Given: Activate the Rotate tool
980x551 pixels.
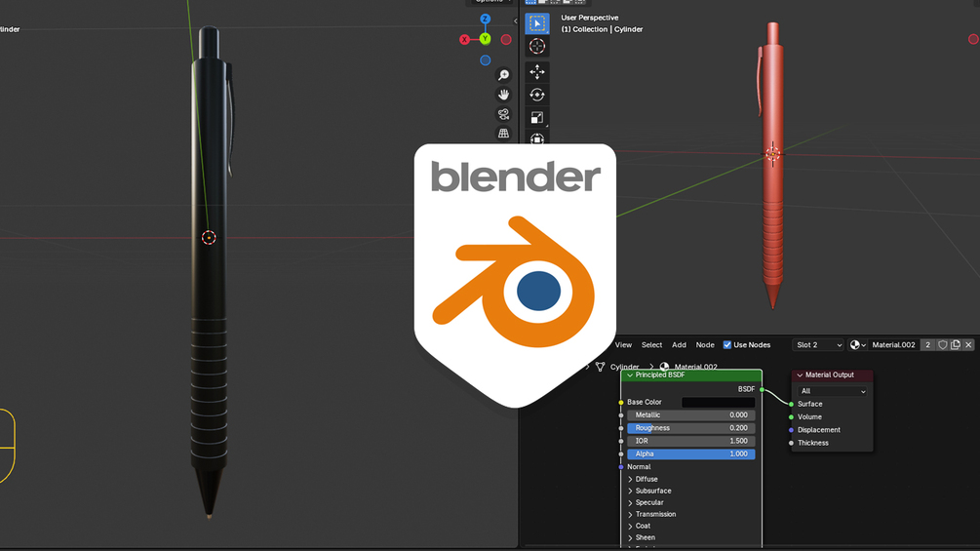Looking at the screenshot, I should [537, 95].
